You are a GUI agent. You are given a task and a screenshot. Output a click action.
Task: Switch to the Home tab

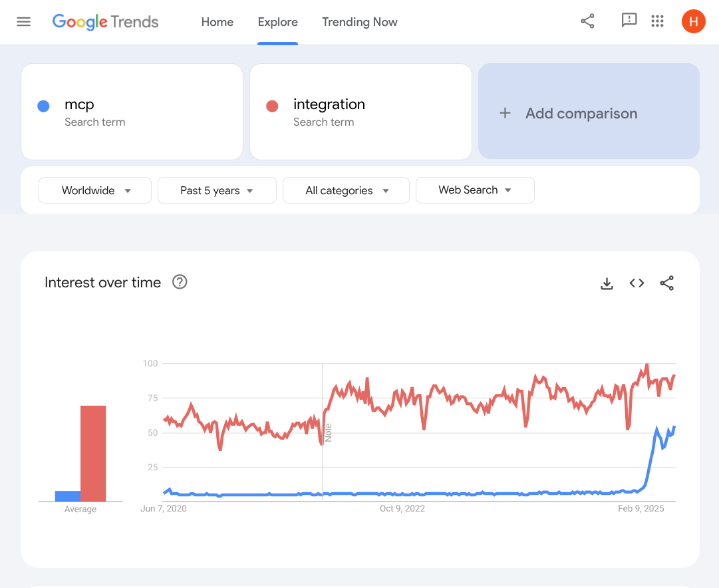pos(217,22)
